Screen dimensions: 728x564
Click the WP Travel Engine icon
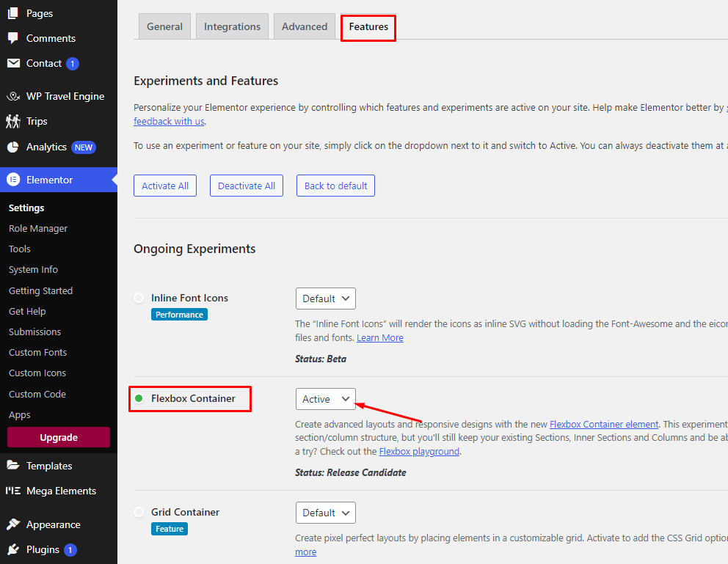point(13,96)
